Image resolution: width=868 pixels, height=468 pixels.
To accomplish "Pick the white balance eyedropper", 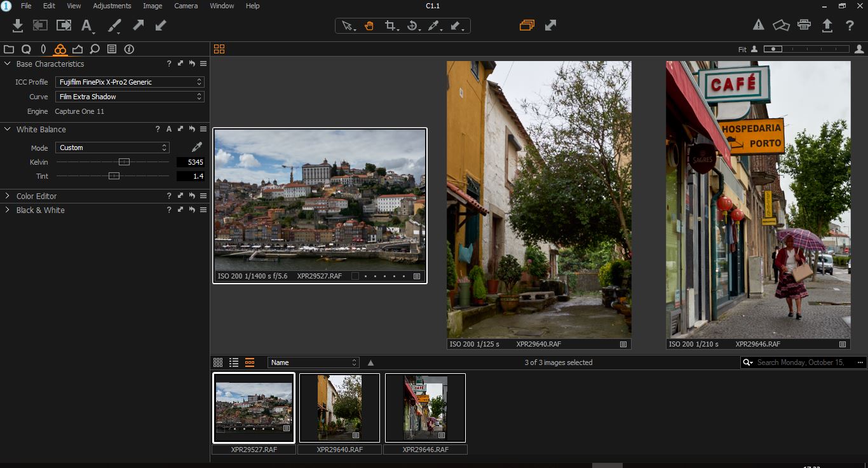I will click(197, 148).
